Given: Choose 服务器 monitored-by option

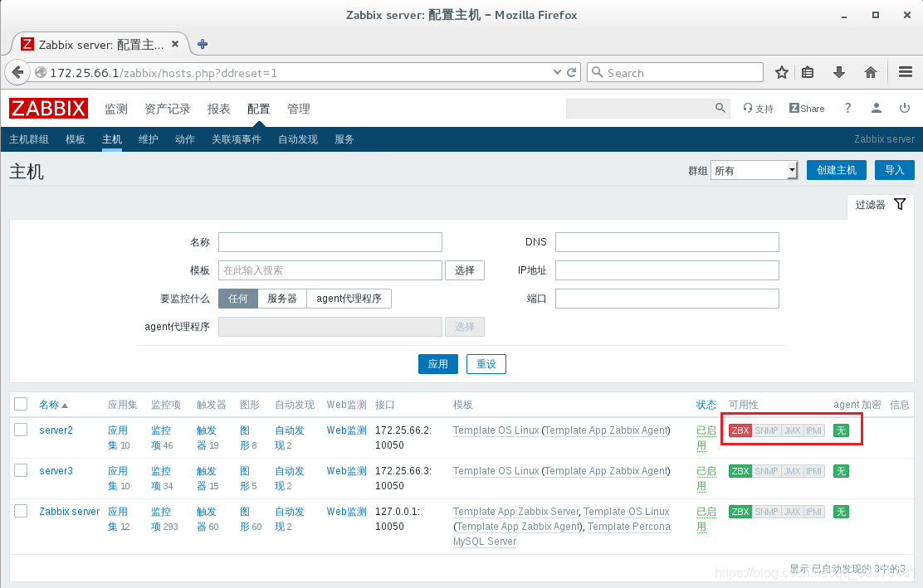Looking at the screenshot, I should (282, 299).
